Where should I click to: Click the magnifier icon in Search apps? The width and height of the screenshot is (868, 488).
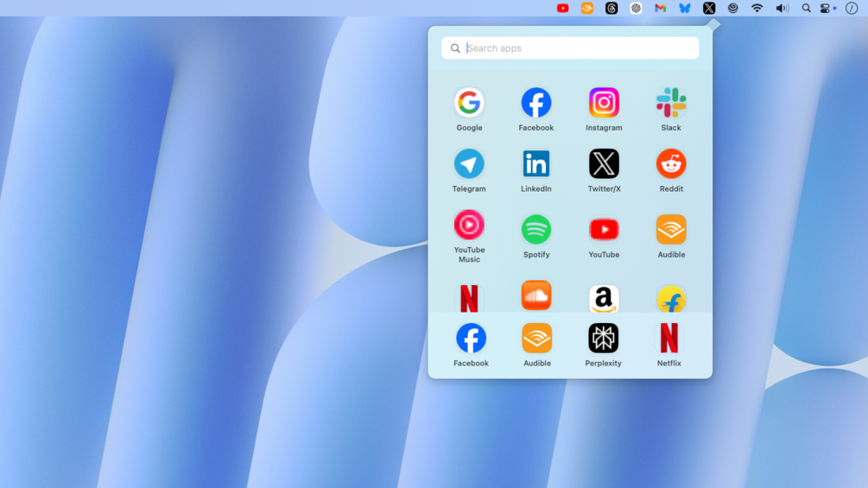[x=455, y=48]
